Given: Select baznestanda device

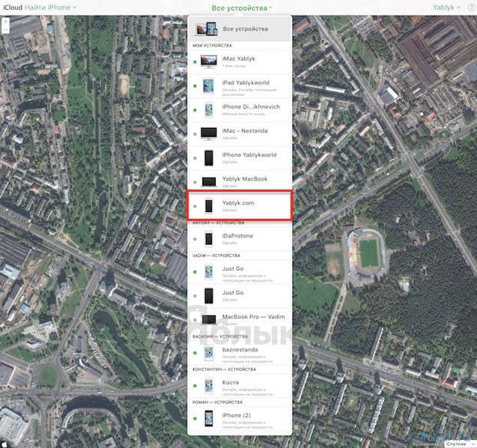Looking at the screenshot, I should point(240,353).
